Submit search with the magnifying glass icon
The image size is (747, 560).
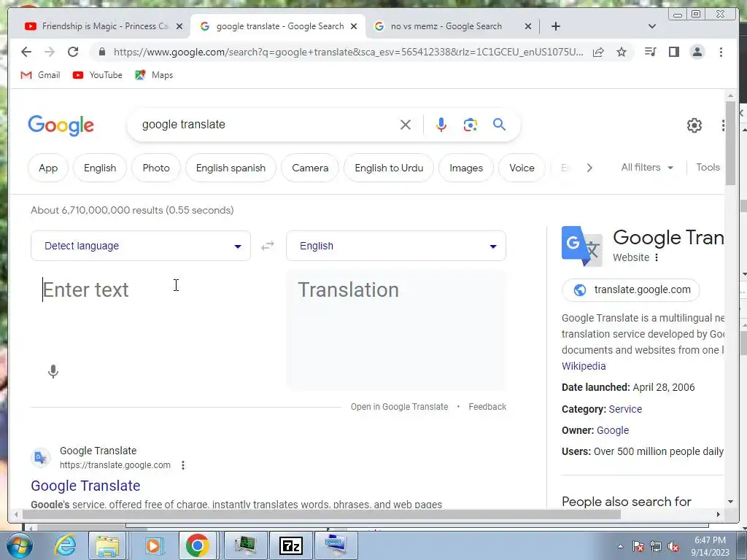(499, 125)
